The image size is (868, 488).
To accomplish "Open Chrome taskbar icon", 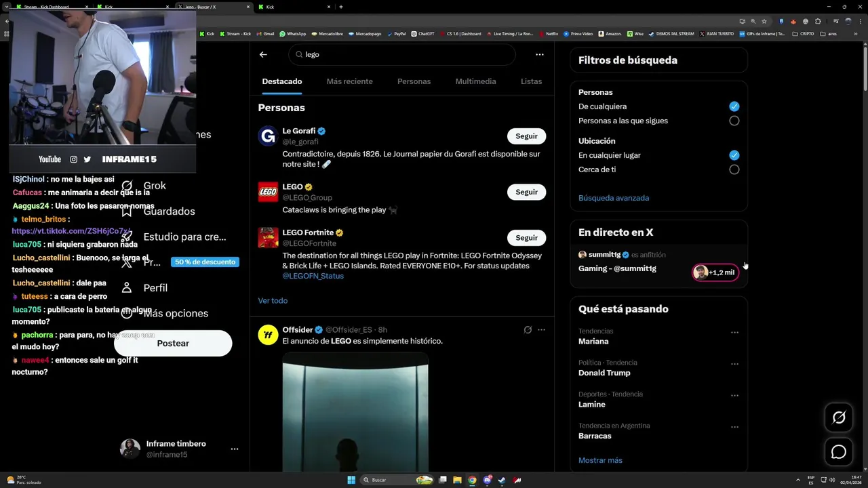I will (472, 480).
